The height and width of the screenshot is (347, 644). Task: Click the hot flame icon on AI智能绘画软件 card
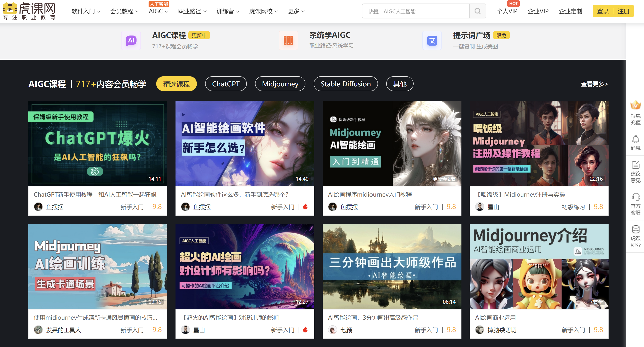click(x=305, y=207)
